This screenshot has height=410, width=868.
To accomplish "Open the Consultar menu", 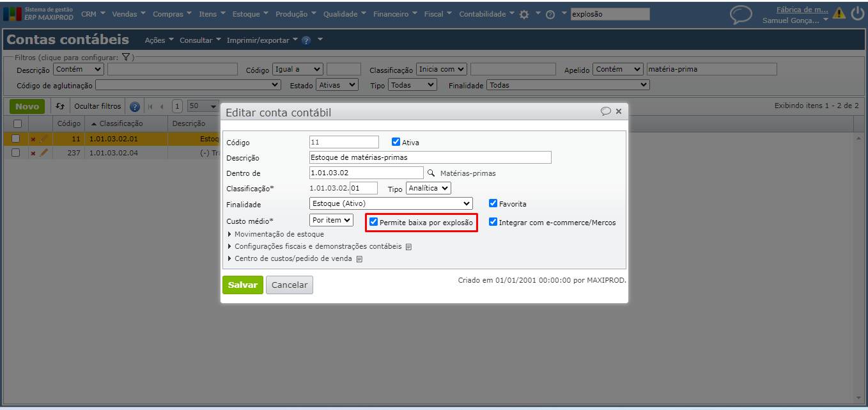I will coord(200,40).
